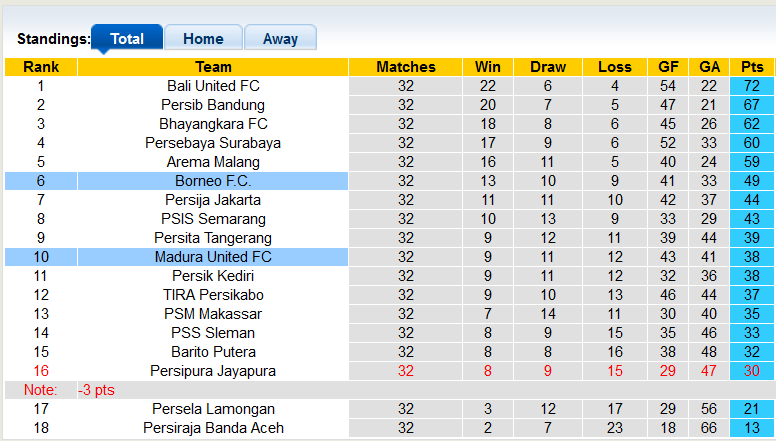The width and height of the screenshot is (776, 441).
Task: Click on Bhayangkara FC in the table
Action: (x=213, y=124)
